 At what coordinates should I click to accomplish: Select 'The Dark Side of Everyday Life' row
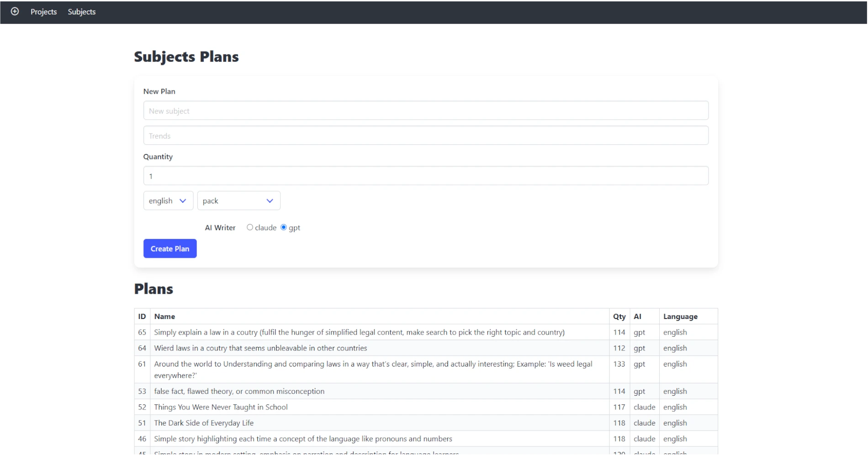tap(204, 423)
